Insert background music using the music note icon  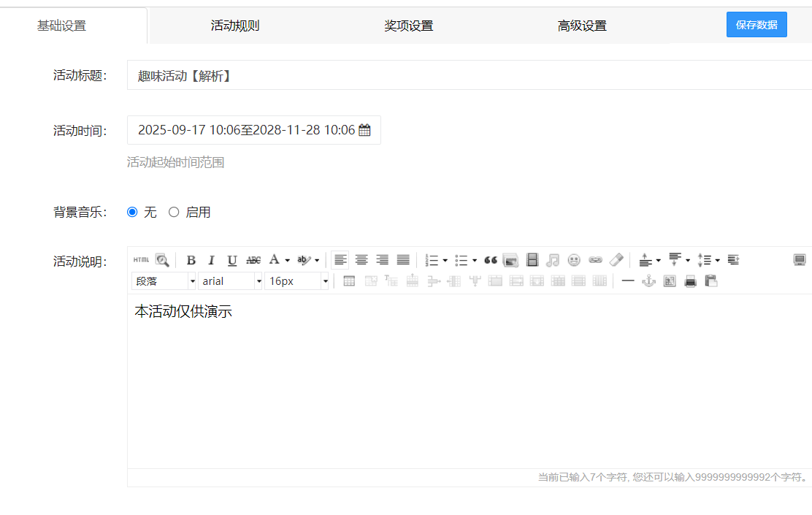553,259
